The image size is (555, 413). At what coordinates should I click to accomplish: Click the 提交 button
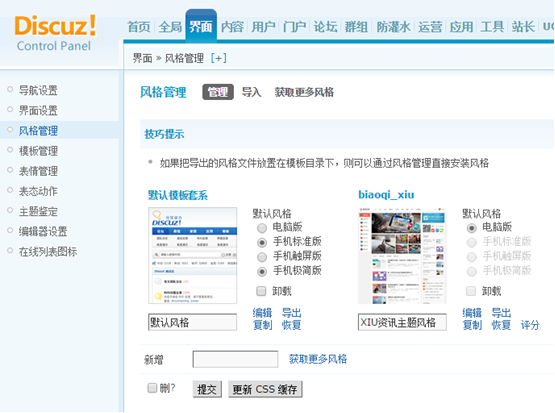click(x=207, y=389)
